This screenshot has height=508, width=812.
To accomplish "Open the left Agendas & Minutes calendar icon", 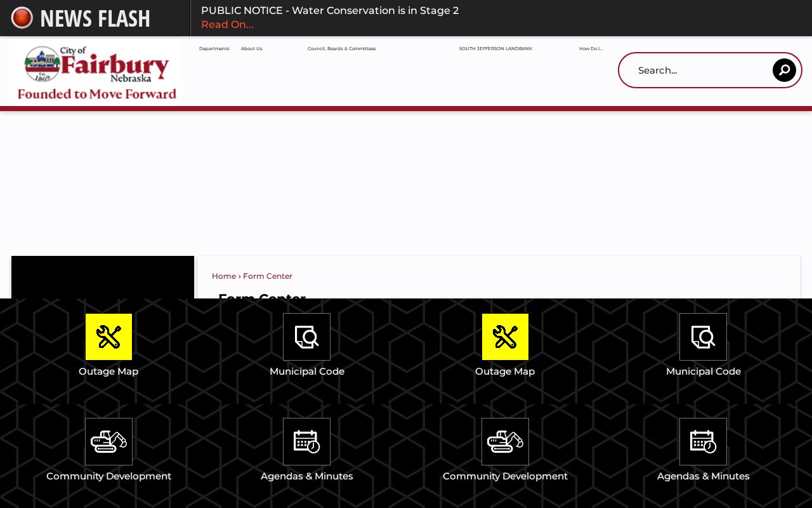I will pos(307,441).
